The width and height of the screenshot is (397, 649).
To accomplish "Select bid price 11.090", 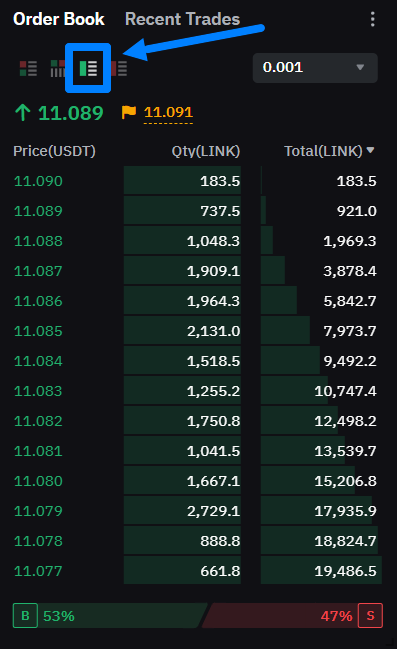I will point(38,181).
